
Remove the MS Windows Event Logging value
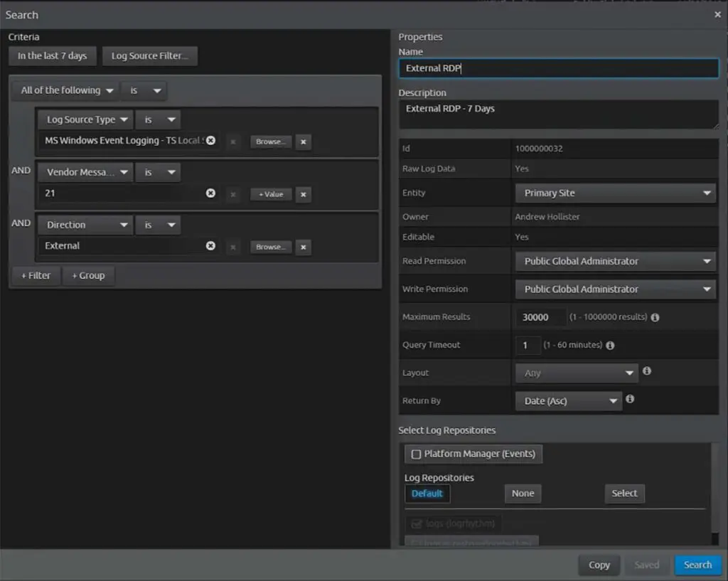tap(211, 142)
